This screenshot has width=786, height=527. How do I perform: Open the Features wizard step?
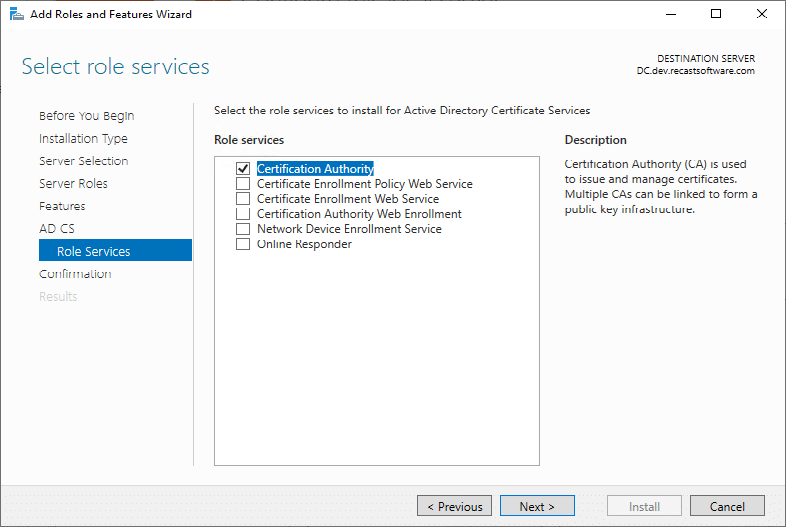62,206
